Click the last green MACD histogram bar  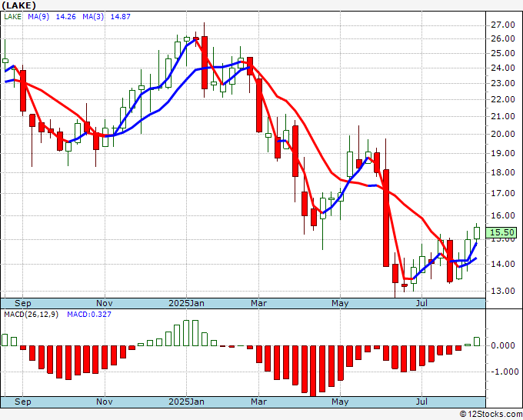click(477, 342)
